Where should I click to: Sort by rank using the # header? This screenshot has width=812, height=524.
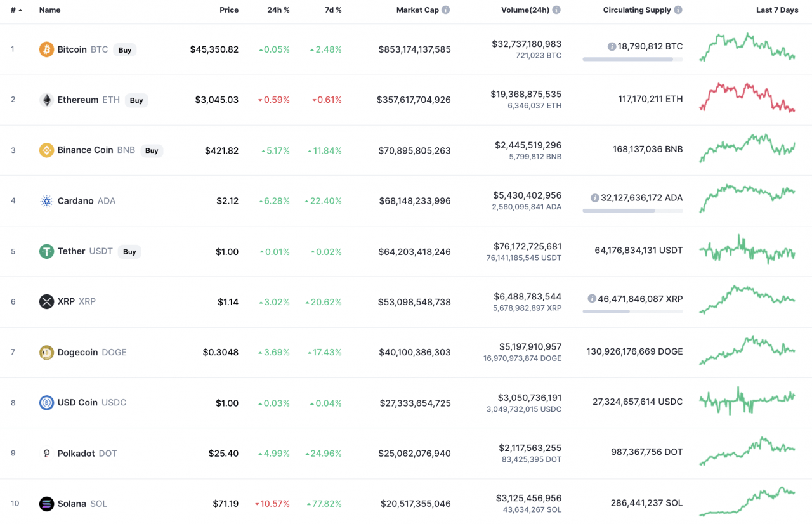click(x=16, y=10)
